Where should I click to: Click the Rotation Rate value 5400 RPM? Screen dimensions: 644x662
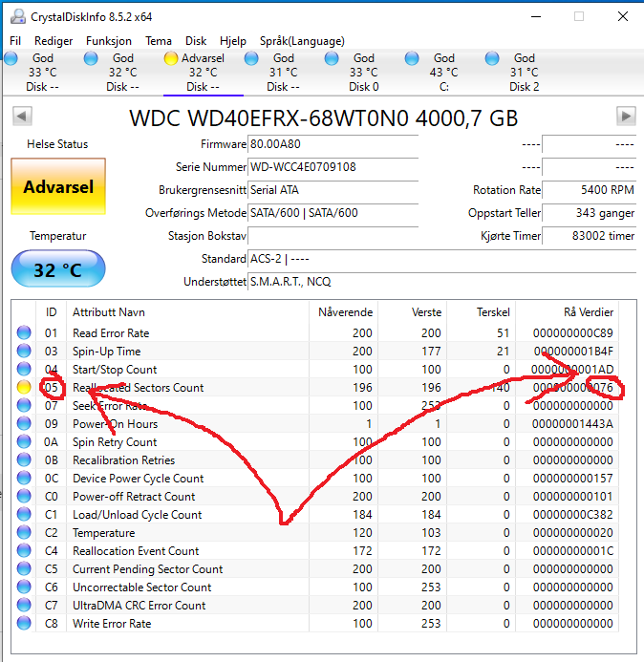pyautogui.click(x=590, y=190)
